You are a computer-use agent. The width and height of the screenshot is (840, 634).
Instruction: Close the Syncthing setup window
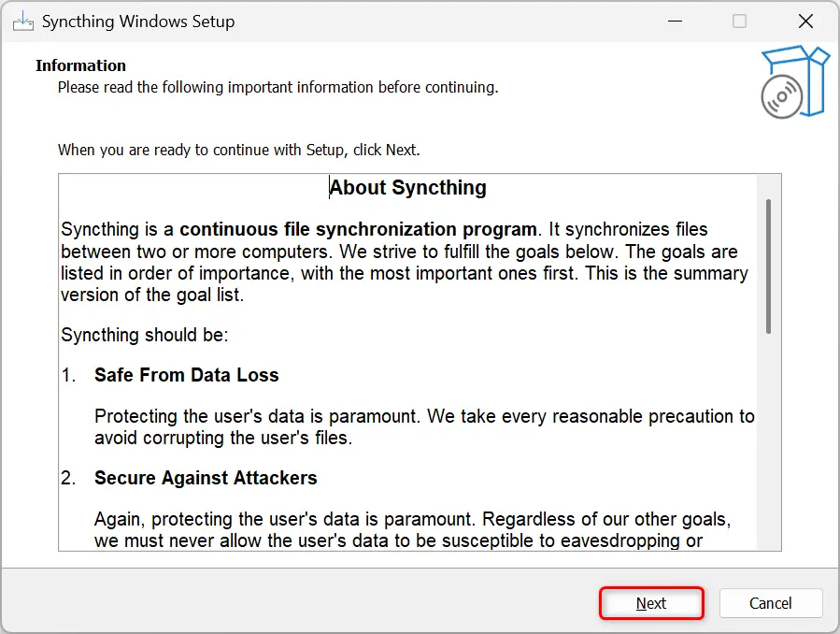click(x=805, y=22)
